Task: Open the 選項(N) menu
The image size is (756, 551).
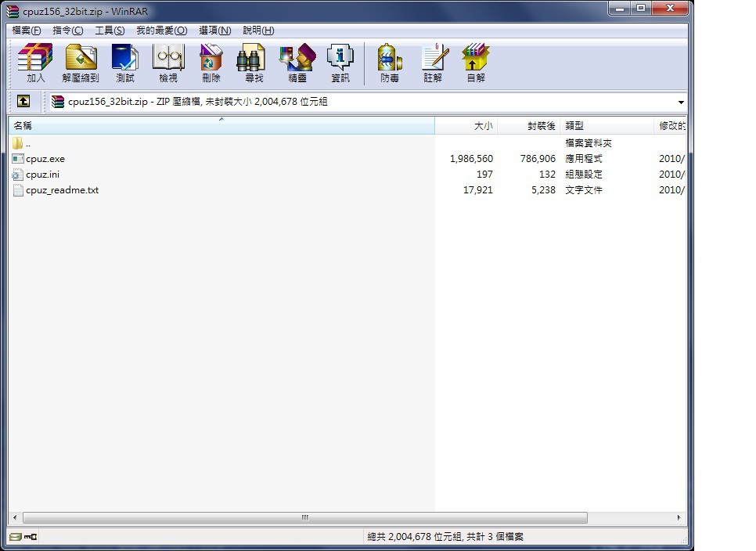Action: click(x=215, y=31)
